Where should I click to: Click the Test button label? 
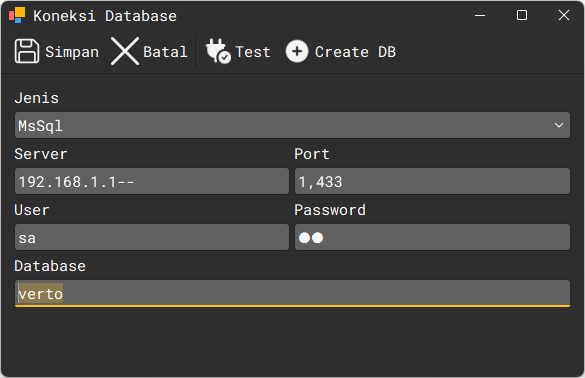253,52
